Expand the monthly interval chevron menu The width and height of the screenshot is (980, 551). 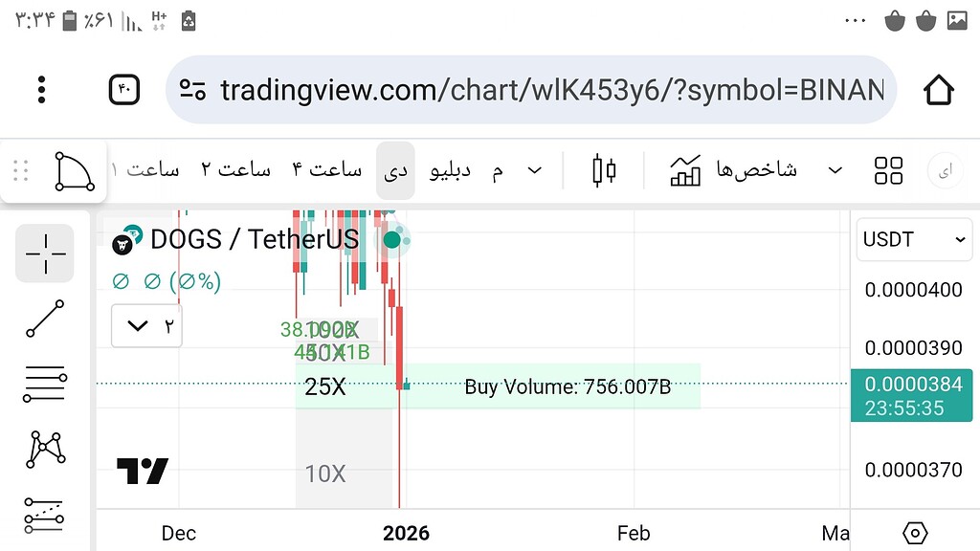click(x=534, y=169)
